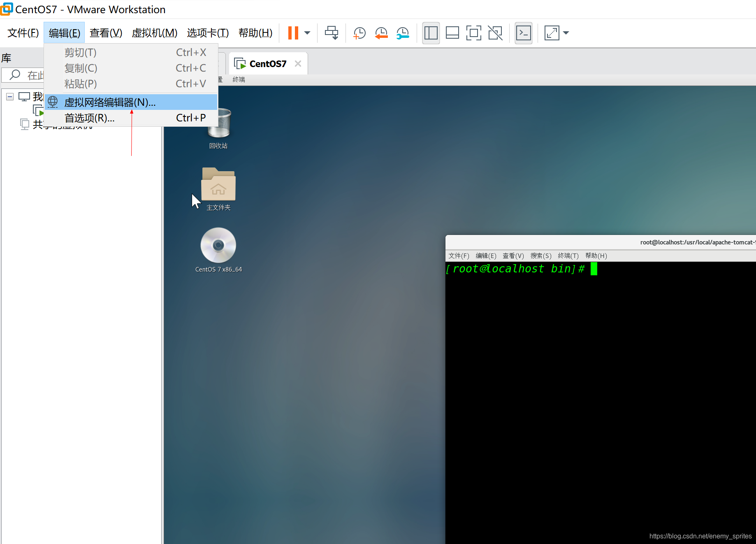Switch to the CentOS7 tab

pos(268,64)
